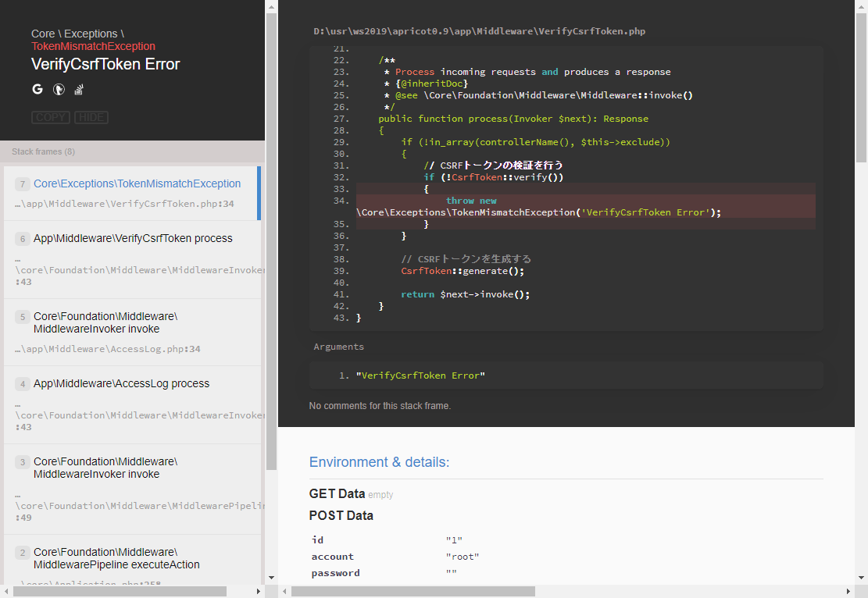Image resolution: width=868 pixels, height=598 pixels.
Task: Click the VerifyCsrfToken.php file path
Action: click(479, 32)
